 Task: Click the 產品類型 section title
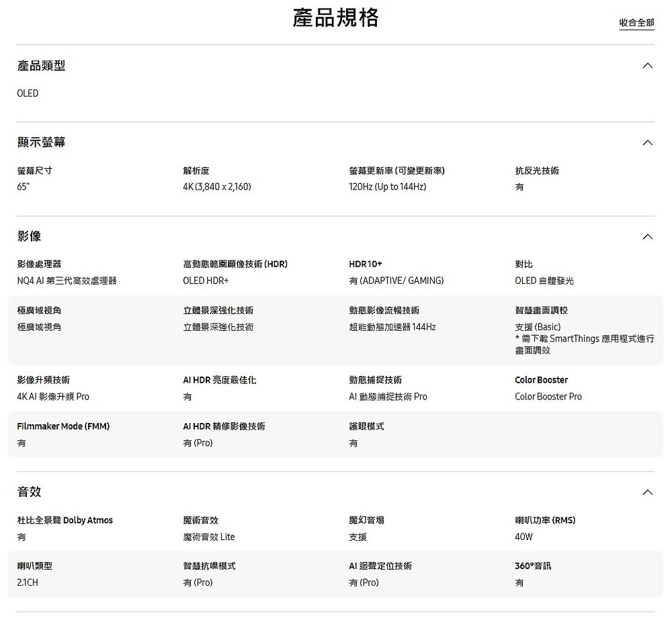point(41,66)
